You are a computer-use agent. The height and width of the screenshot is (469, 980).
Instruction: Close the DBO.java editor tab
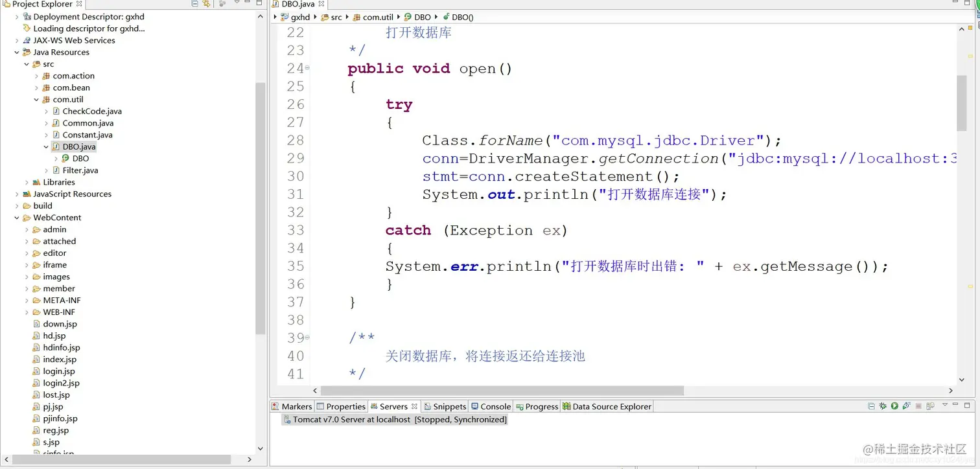click(x=321, y=4)
